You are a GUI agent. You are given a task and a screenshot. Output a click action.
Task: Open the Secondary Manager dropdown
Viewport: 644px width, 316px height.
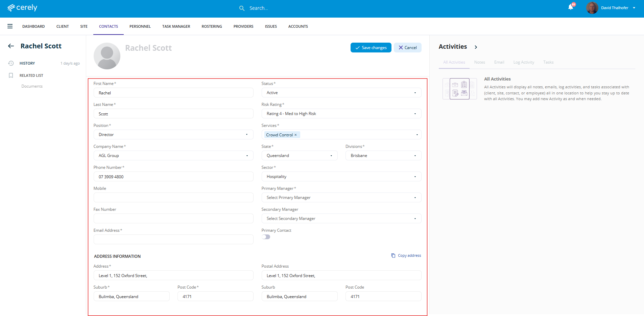tap(341, 219)
